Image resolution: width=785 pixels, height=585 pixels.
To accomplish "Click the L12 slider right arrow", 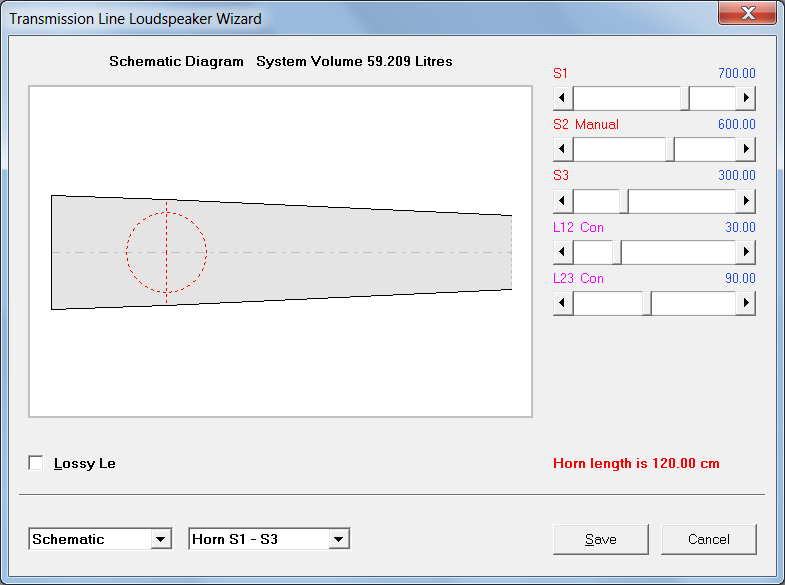I will pyautogui.click(x=745, y=252).
